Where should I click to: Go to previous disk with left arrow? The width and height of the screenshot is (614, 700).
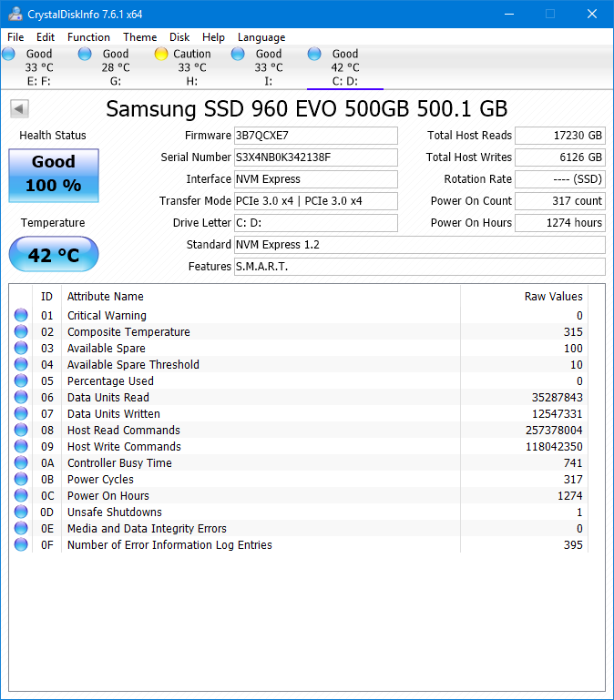tap(19, 108)
